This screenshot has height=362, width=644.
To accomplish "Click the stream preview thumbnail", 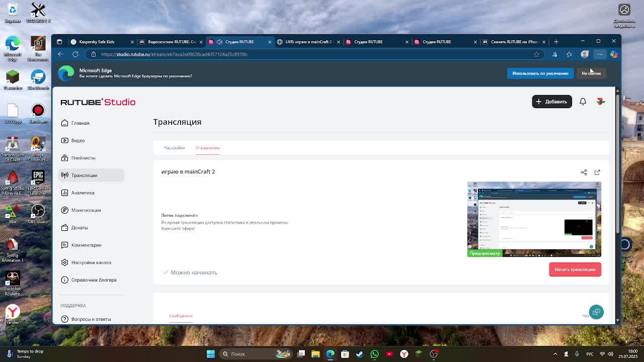I will click(x=534, y=219).
